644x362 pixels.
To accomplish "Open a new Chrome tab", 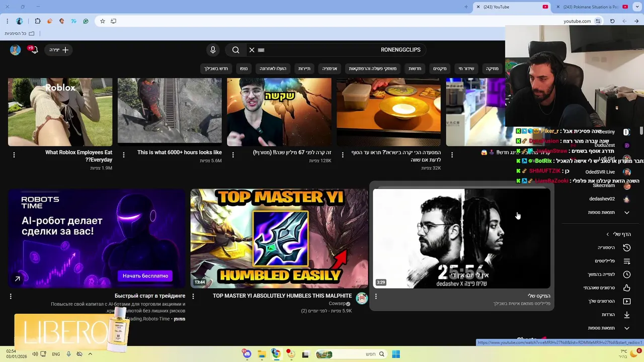I will click(x=466, y=7).
